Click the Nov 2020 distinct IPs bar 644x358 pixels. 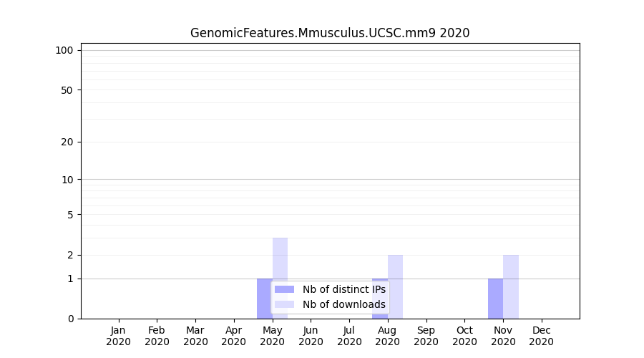495,299
